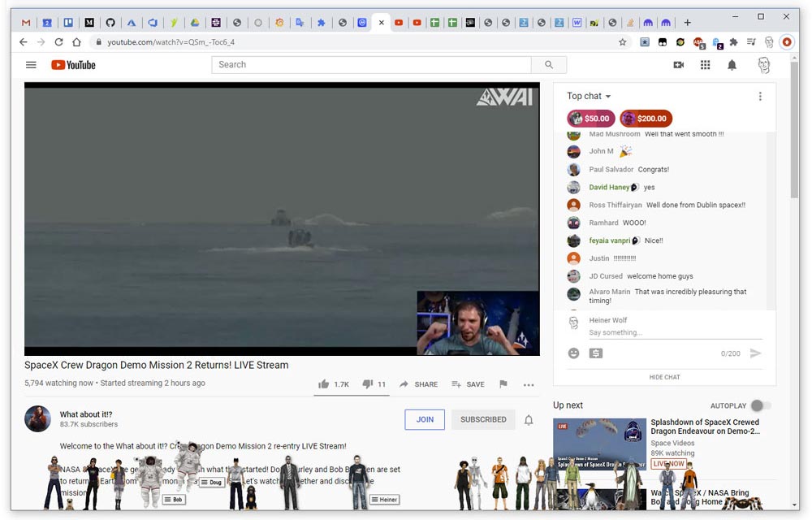The image size is (812, 520).
Task: Switch to the Google Drive tab
Action: (195, 22)
